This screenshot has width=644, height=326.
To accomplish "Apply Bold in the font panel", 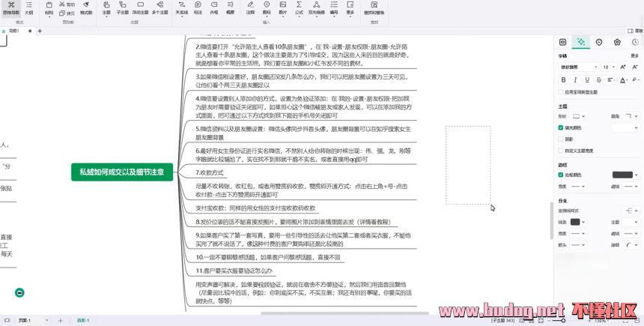I will pyautogui.click(x=563, y=79).
